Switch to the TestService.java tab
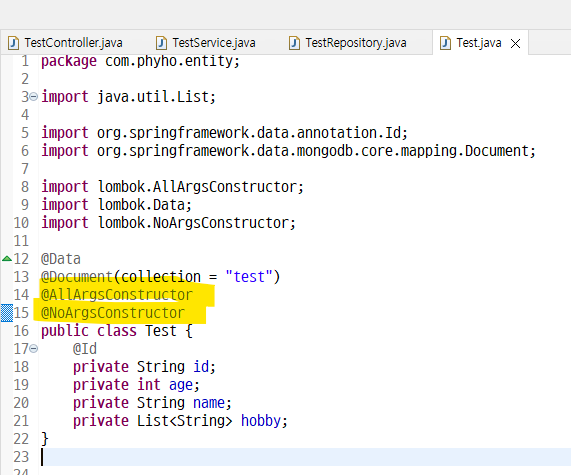Image resolution: width=571 pixels, height=475 pixels. click(206, 43)
